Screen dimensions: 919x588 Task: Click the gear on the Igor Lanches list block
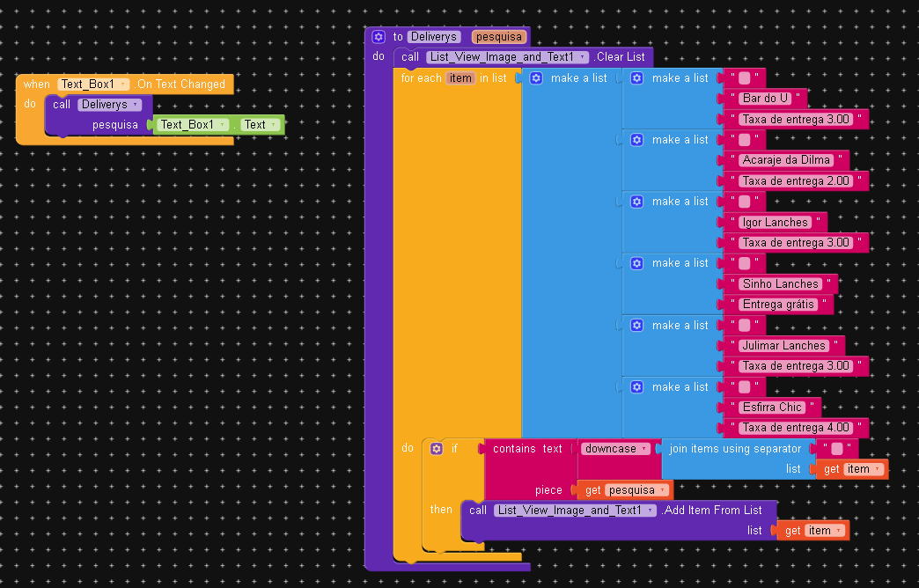click(x=637, y=202)
